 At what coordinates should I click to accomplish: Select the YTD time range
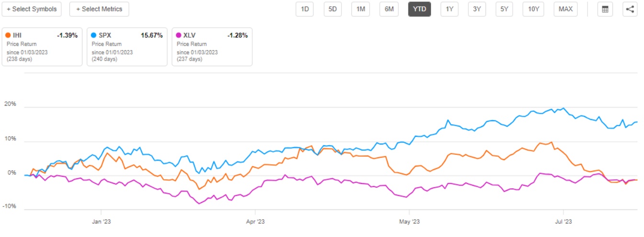pyautogui.click(x=419, y=9)
